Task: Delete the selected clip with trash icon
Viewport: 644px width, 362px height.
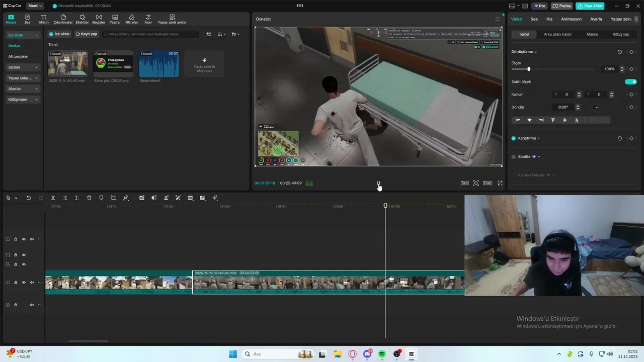Action: (x=89, y=198)
